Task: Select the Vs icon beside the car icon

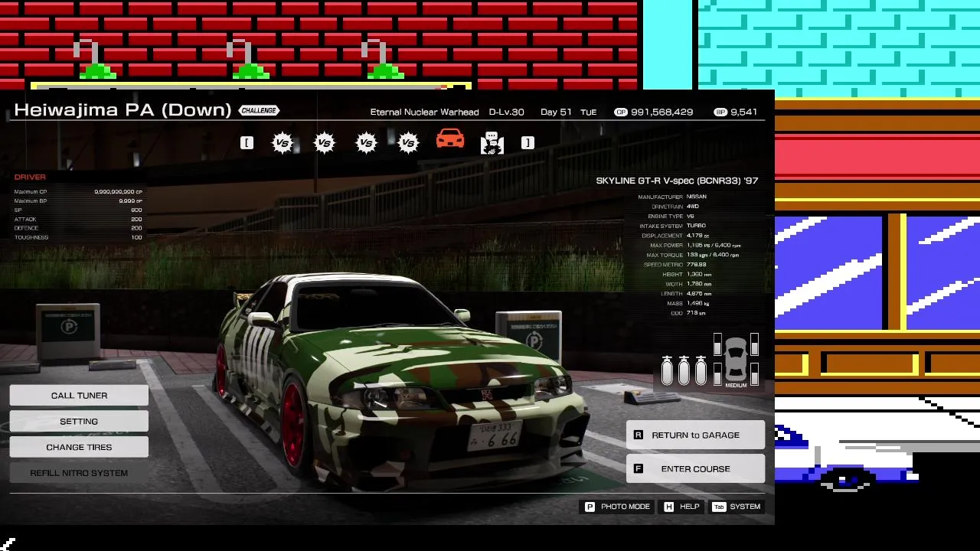Action: pyautogui.click(x=408, y=143)
